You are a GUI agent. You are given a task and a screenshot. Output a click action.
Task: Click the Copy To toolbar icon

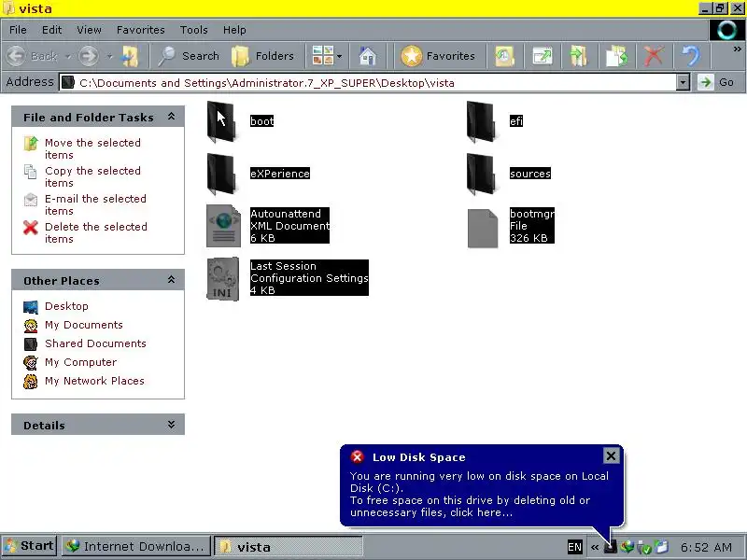tap(616, 56)
